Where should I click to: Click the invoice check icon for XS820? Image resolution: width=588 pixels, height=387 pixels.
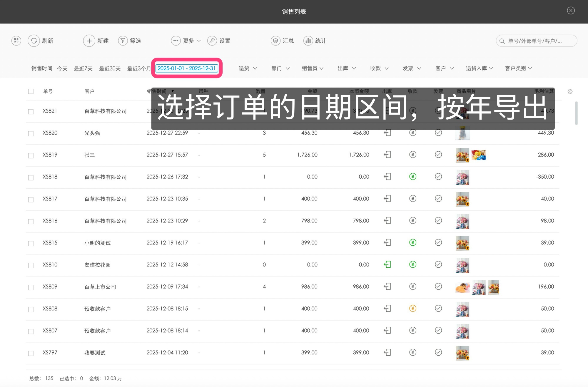[438, 133]
